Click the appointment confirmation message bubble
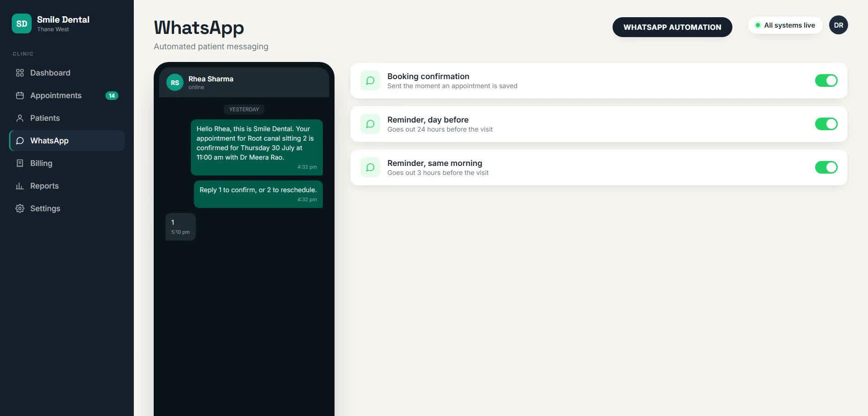Image resolution: width=868 pixels, height=416 pixels. pyautogui.click(x=257, y=147)
